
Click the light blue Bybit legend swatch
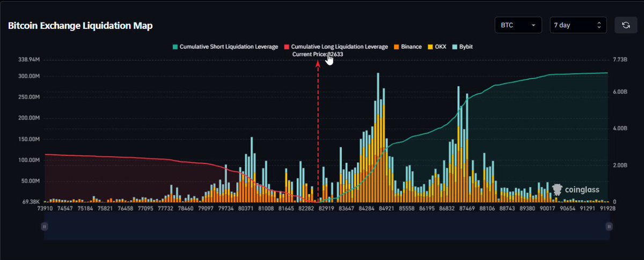pyautogui.click(x=455, y=47)
